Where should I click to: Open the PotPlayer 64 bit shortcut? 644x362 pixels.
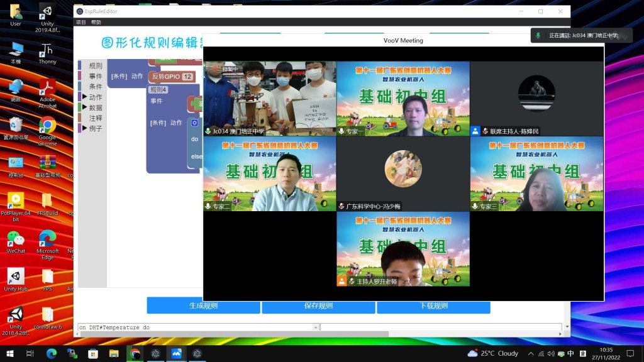click(x=16, y=204)
